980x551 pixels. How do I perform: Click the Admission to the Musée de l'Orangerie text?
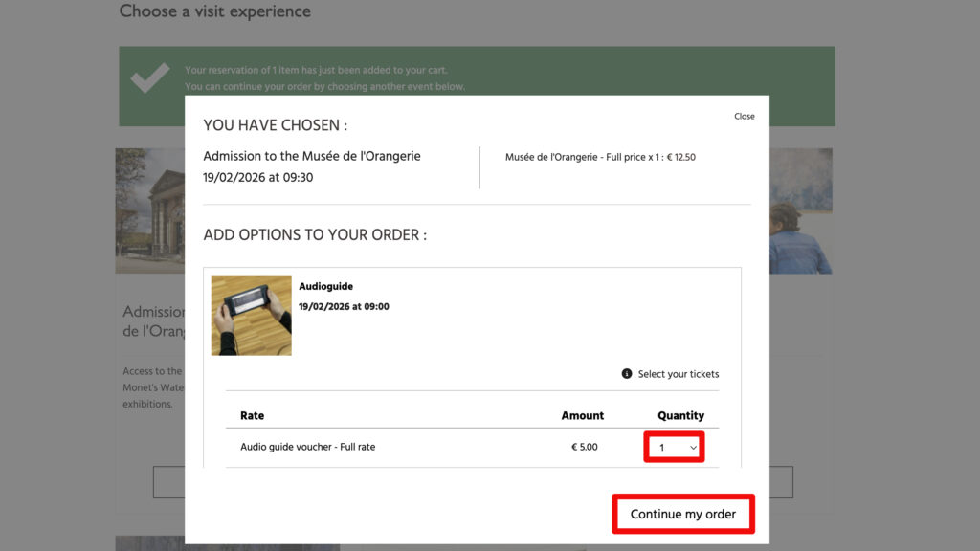tap(311, 156)
